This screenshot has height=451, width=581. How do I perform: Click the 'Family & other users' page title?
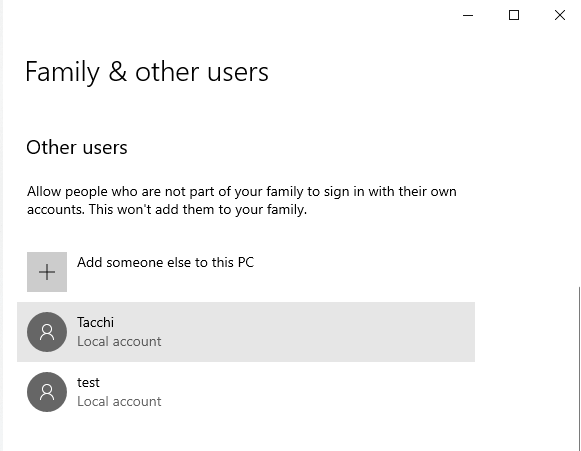point(147,72)
